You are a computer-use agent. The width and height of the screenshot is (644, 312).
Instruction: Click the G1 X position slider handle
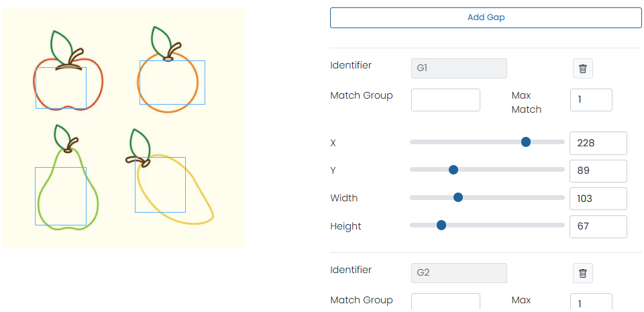tap(526, 142)
